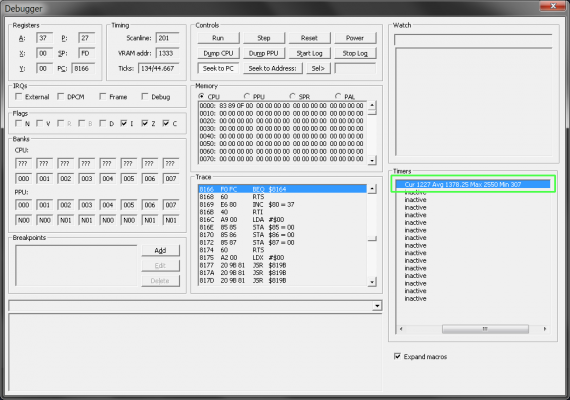This screenshot has height=400, width=570.
Task: Click Seek to PC button
Action: click(218, 68)
